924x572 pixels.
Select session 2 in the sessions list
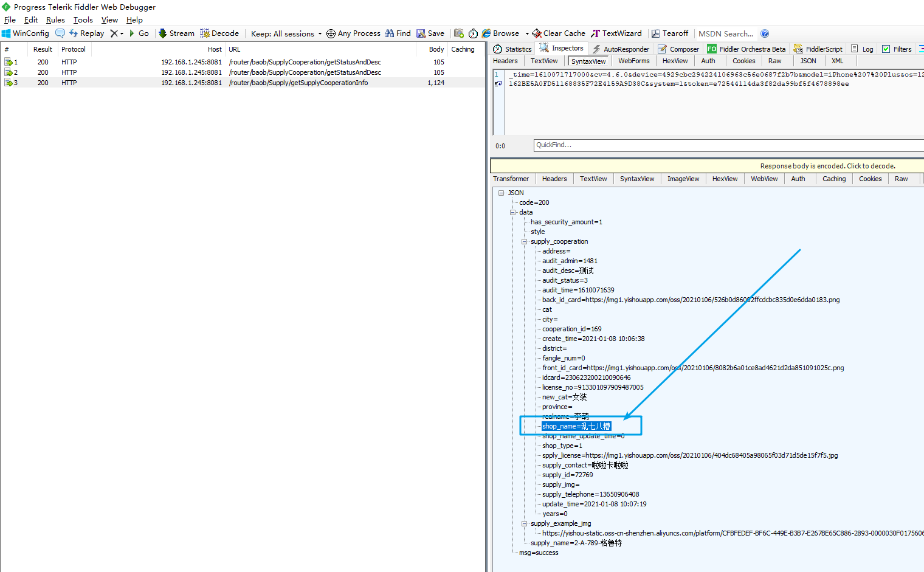[x=243, y=72]
